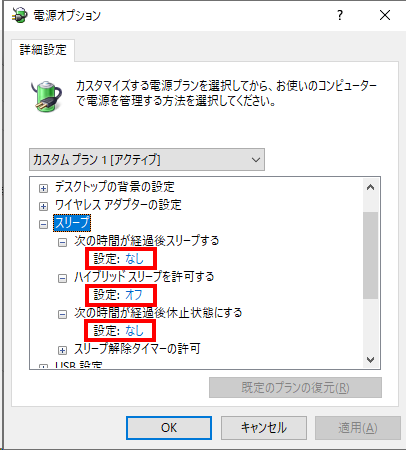Collapse ハイブリッド スリープを許可する

[x=62, y=278]
